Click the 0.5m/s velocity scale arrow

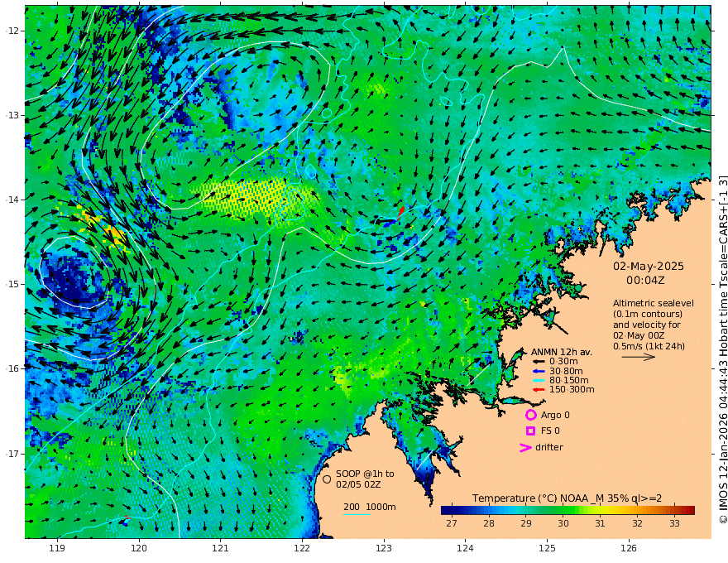click(x=639, y=357)
